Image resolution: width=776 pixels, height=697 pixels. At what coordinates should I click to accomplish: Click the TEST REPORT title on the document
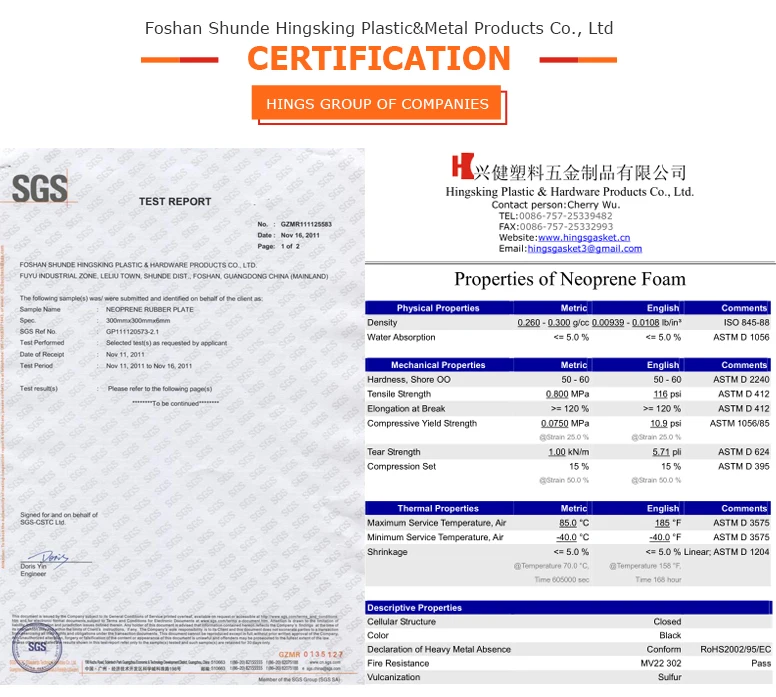tap(175, 201)
